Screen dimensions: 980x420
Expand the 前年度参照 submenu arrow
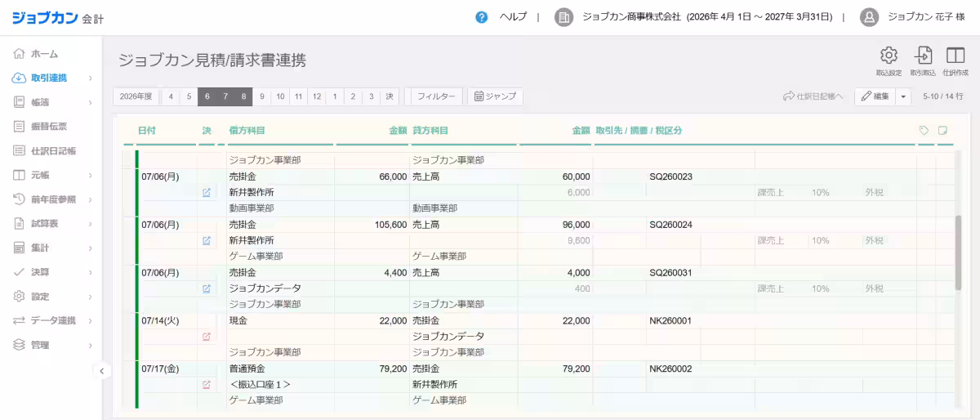point(90,199)
